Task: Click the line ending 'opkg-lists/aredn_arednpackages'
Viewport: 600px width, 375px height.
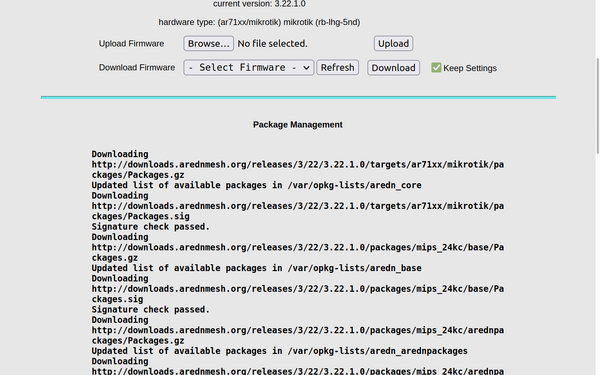Action: (279, 351)
